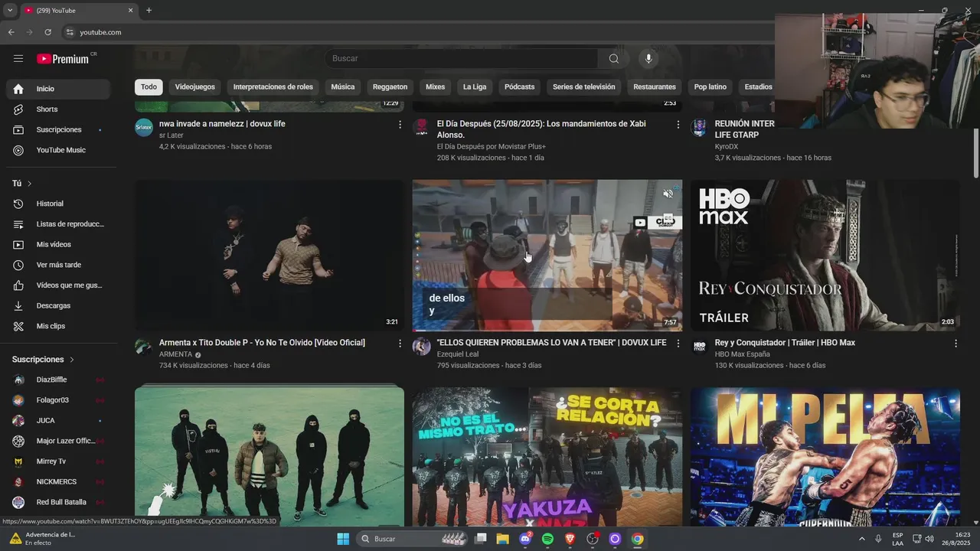The height and width of the screenshot is (551, 980).
Task: Go back in browser history
Action: pos(11,32)
